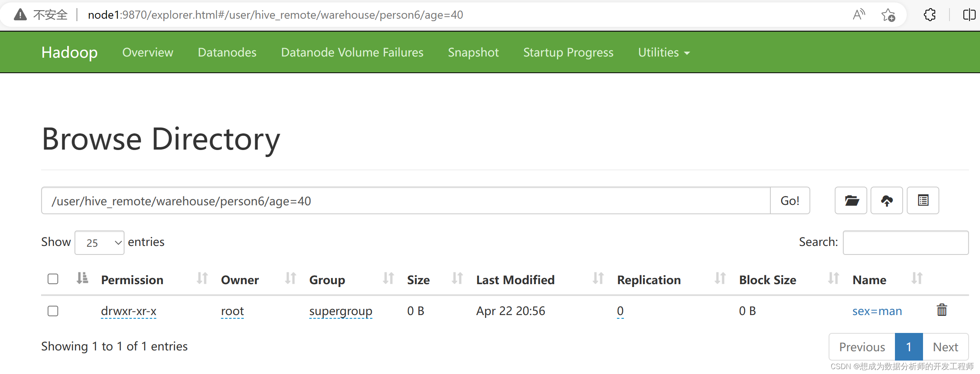
Task: Click the drwxr-xr-x permission link
Action: coord(129,311)
